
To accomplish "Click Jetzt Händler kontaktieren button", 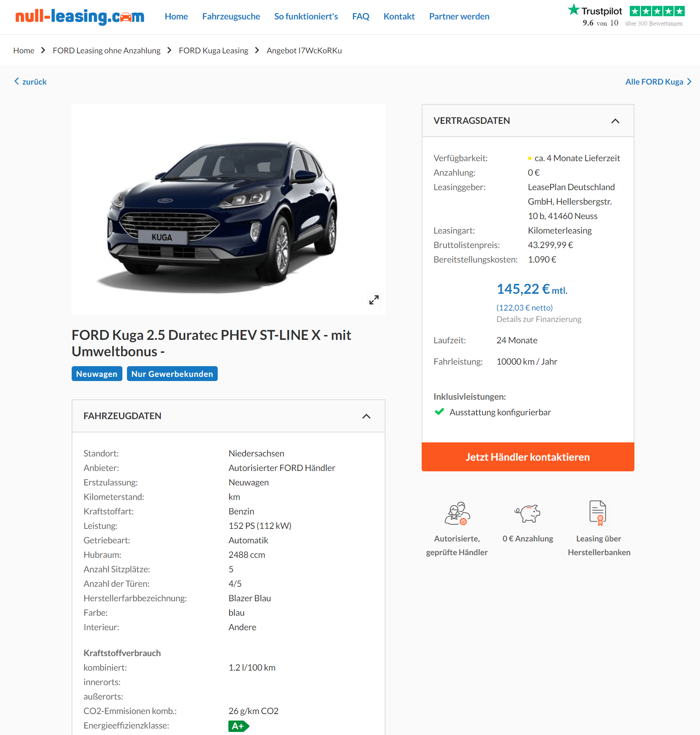I will [528, 457].
